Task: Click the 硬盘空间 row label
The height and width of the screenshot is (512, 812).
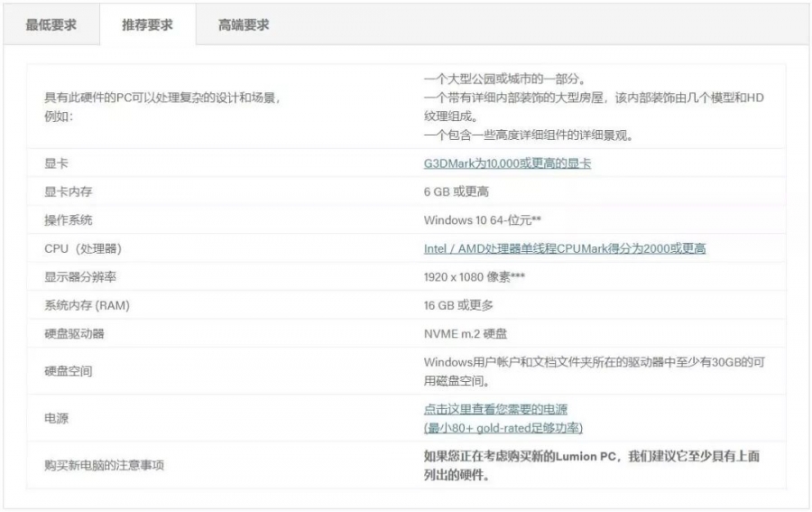Action: tap(68, 371)
